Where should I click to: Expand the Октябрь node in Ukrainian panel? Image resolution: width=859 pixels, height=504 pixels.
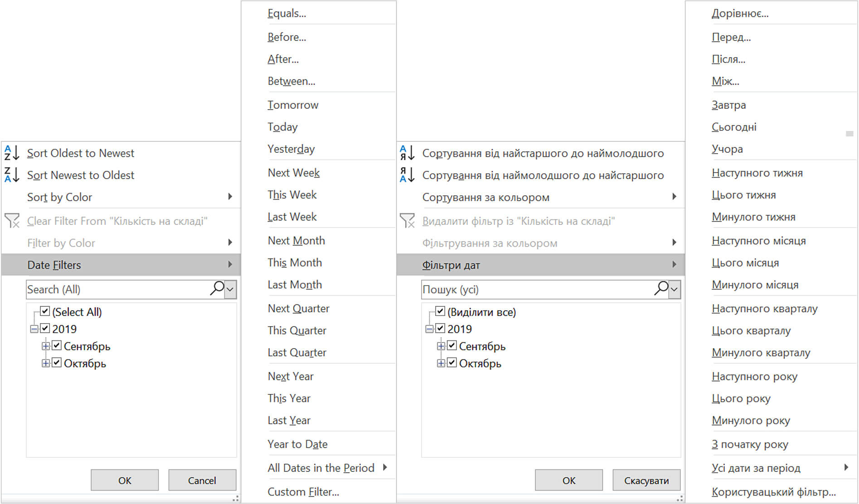[x=441, y=363]
